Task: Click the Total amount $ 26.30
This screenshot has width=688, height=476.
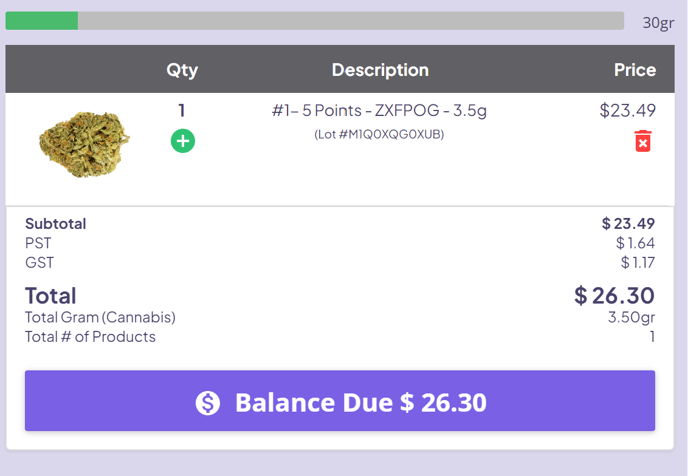Action: pyautogui.click(x=614, y=295)
